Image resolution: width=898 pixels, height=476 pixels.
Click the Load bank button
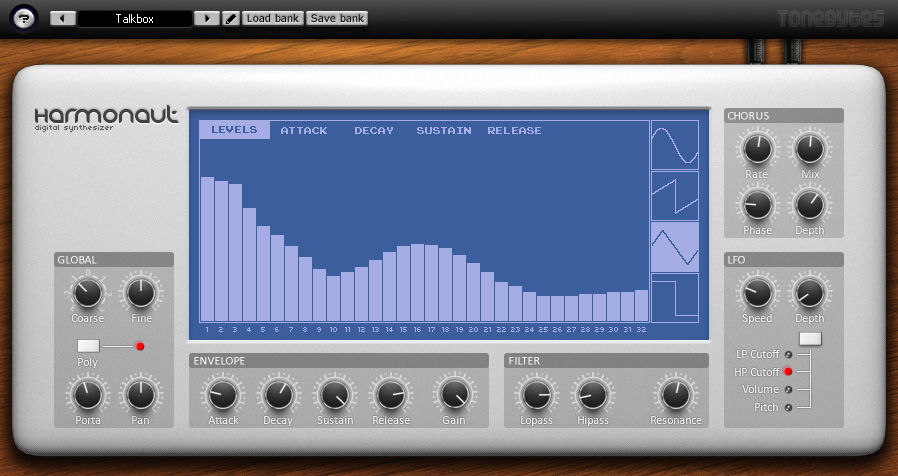[x=272, y=18]
